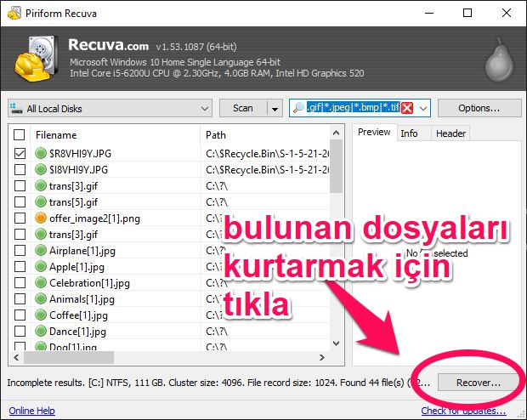Check the Coffee[1].jpg checkbox
This screenshot has height=420, width=527.
tap(20, 315)
